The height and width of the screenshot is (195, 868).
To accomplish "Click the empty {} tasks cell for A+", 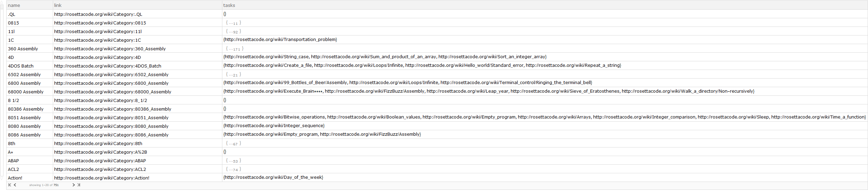I will [545, 152].
